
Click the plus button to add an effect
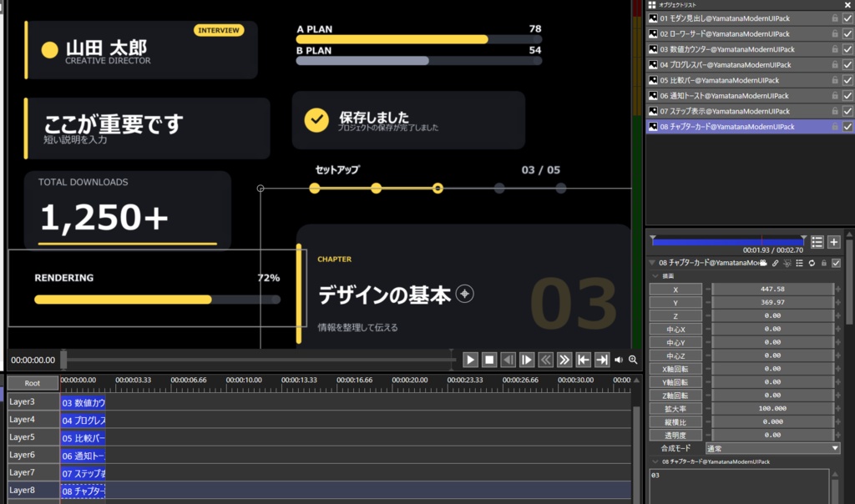click(x=834, y=242)
